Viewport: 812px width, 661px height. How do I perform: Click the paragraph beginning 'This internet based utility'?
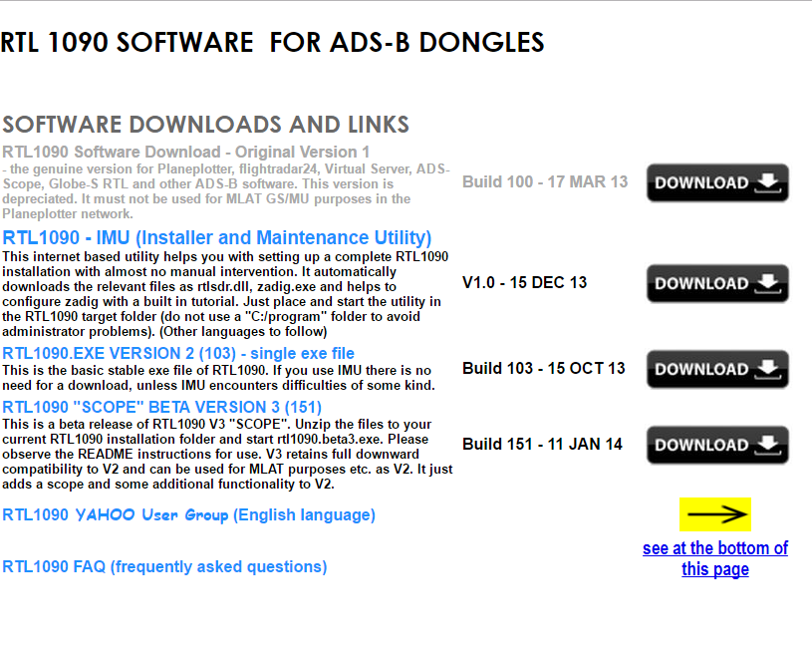(225, 294)
